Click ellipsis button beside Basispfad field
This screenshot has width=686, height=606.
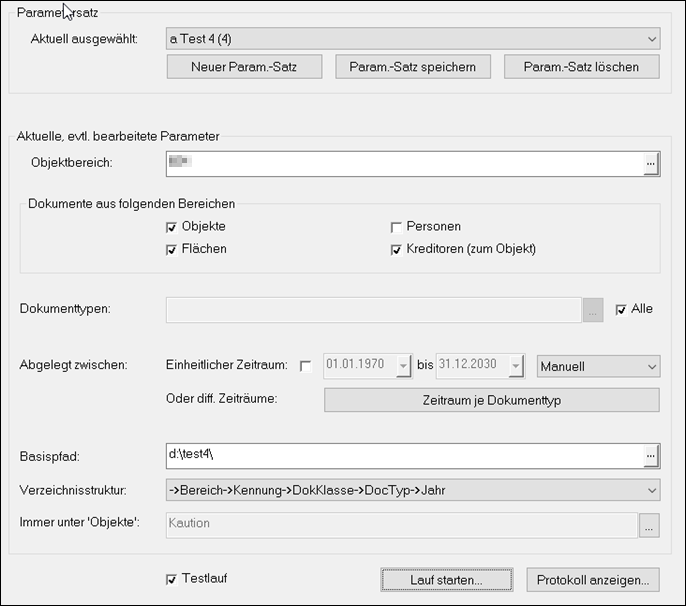(x=650, y=456)
